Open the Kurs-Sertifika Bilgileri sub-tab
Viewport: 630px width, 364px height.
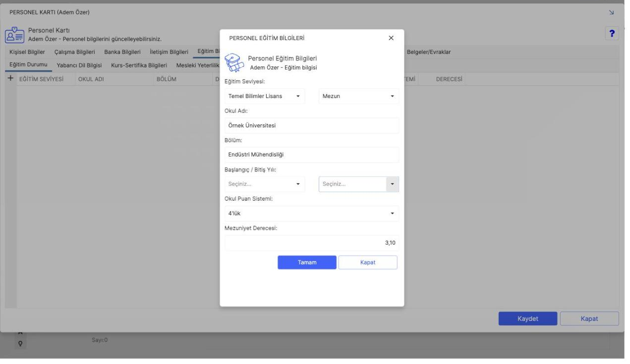(x=139, y=65)
